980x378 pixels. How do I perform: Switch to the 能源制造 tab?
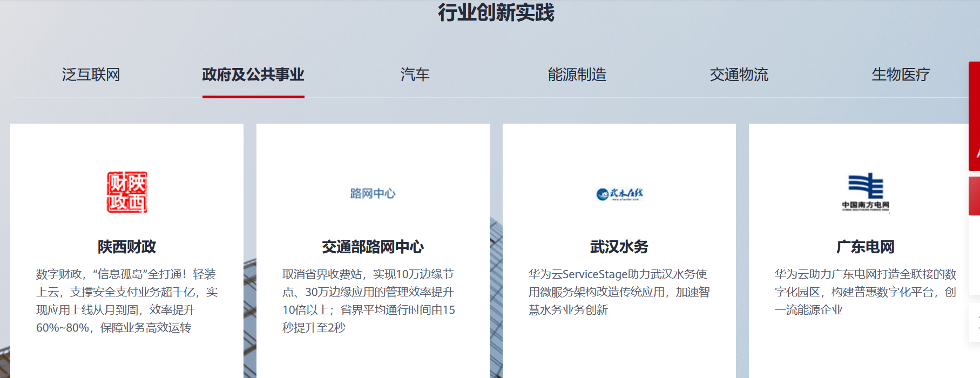pos(577,75)
